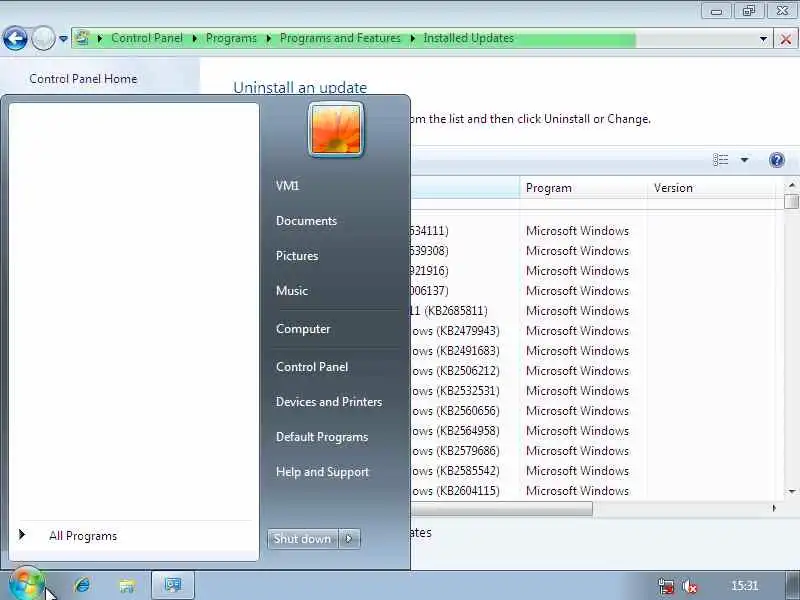The height and width of the screenshot is (600, 800).
Task: Click the taskbar clock showing 15:31
Action: [744, 585]
